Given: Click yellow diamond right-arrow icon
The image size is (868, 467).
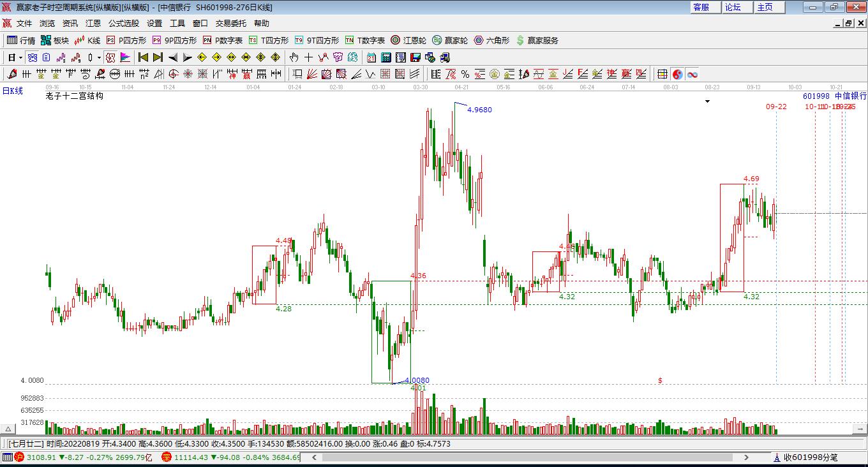Looking at the screenshot, I should tap(216, 57).
